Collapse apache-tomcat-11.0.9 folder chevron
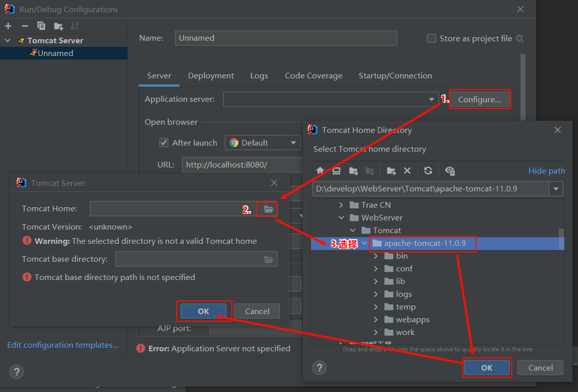578x392 pixels. 364,243
